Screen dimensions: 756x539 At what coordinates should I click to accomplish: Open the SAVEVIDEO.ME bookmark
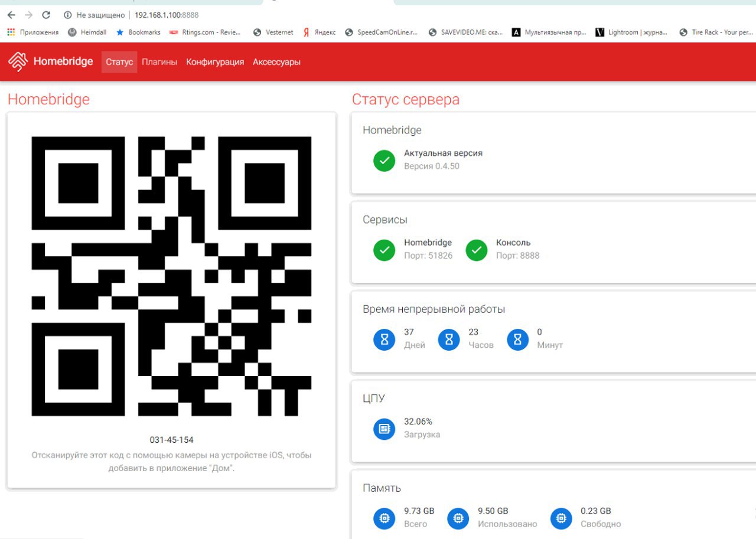point(465,32)
